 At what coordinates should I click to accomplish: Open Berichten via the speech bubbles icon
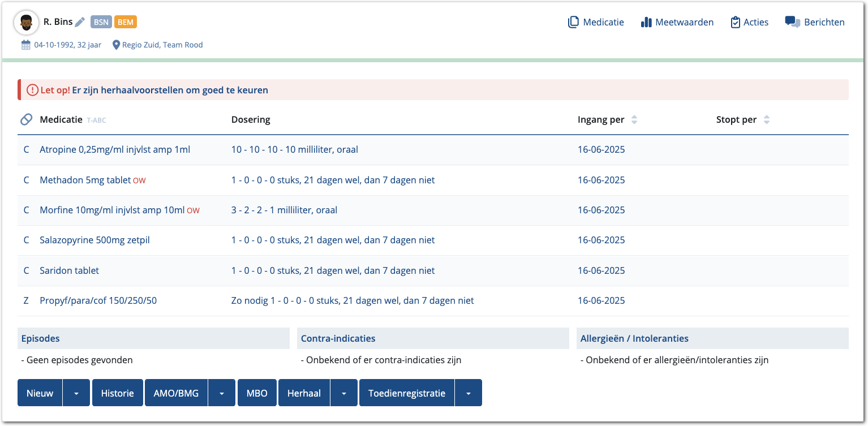[792, 22]
